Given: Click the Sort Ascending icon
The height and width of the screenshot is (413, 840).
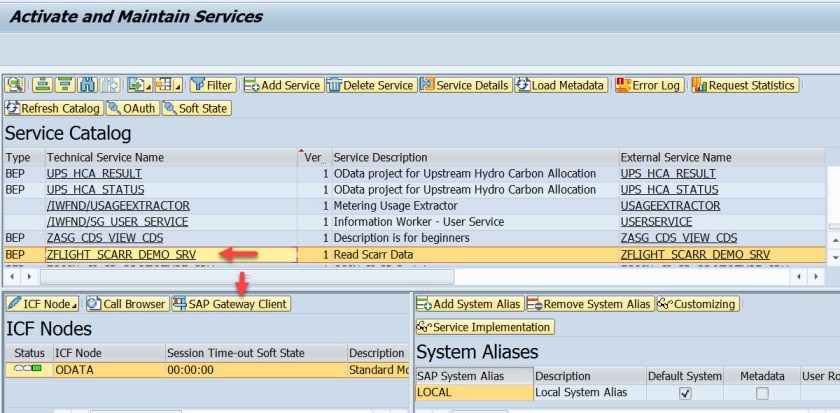Looking at the screenshot, I should [x=43, y=86].
